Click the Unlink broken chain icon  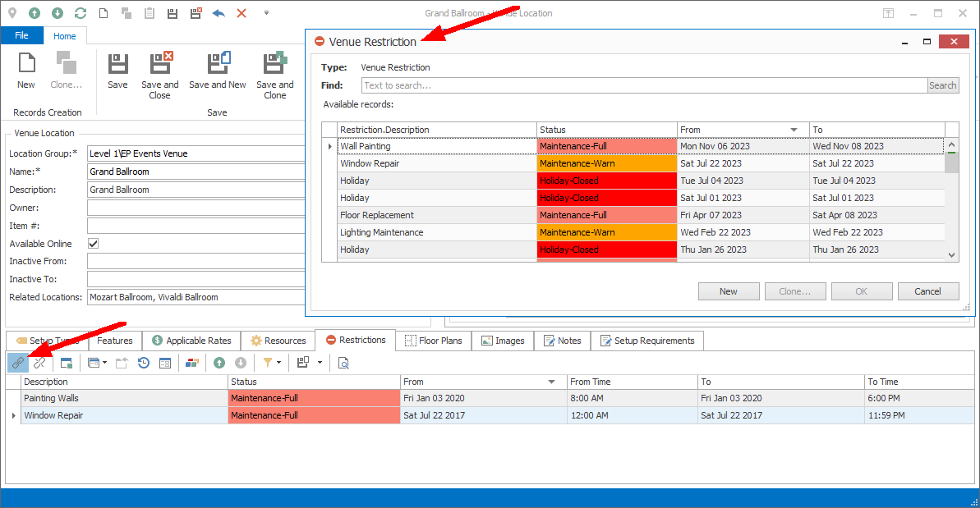click(39, 363)
